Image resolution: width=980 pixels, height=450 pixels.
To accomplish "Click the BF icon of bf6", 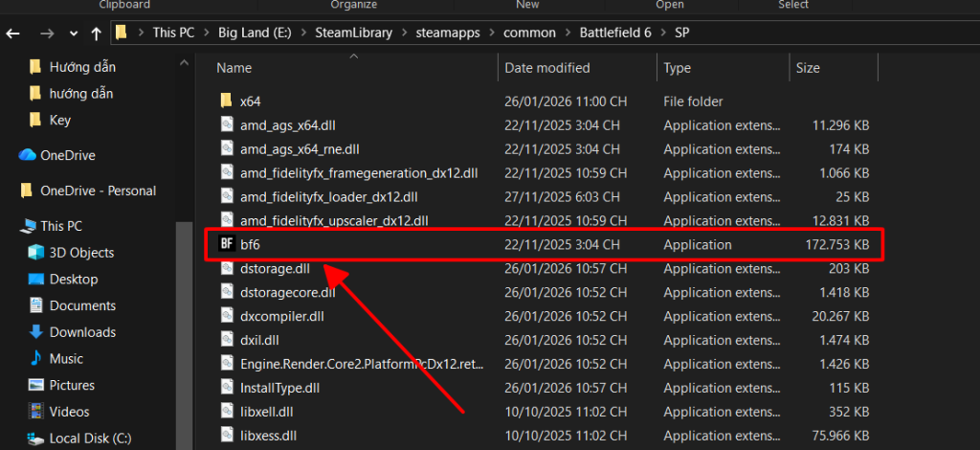I will 227,244.
